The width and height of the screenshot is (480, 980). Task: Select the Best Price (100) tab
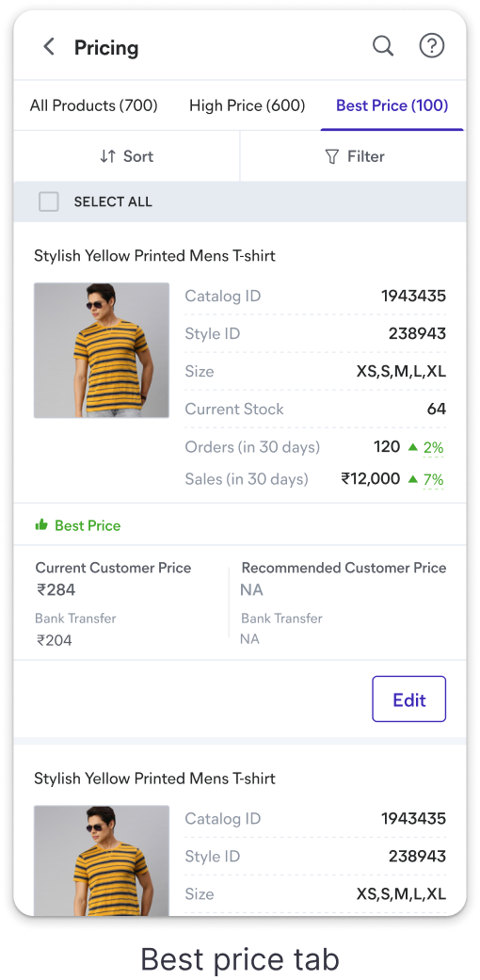pos(392,105)
